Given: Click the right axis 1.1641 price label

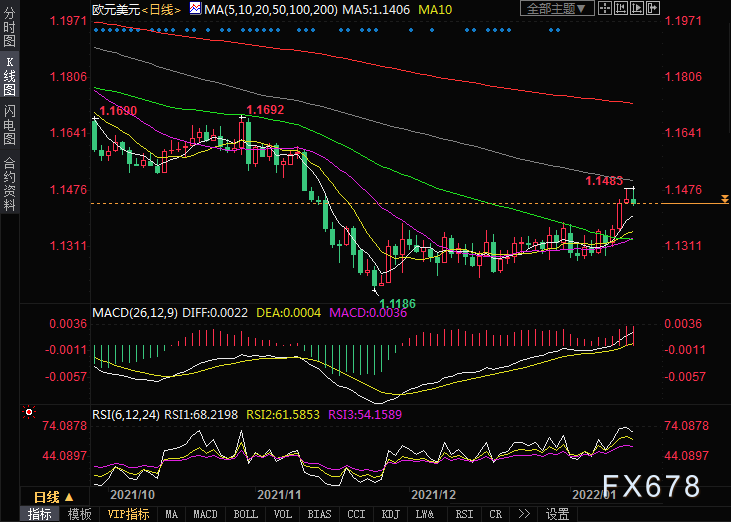Looking at the screenshot, I should coord(683,133).
